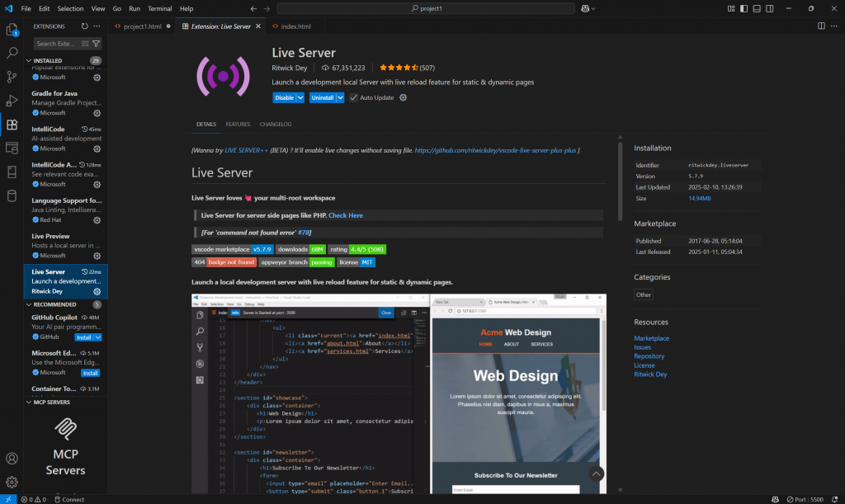Refresh the extensions list
Viewport: 845px width, 504px height.
point(85,26)
